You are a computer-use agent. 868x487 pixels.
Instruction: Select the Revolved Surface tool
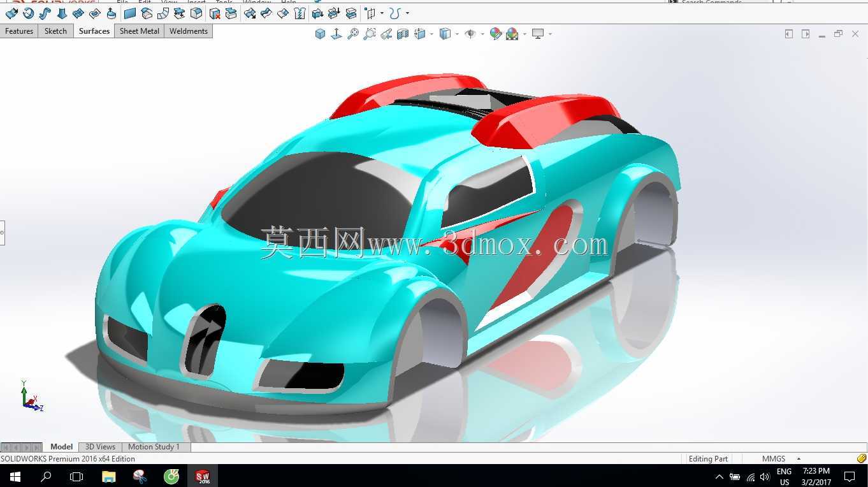(x=28, y=13)
